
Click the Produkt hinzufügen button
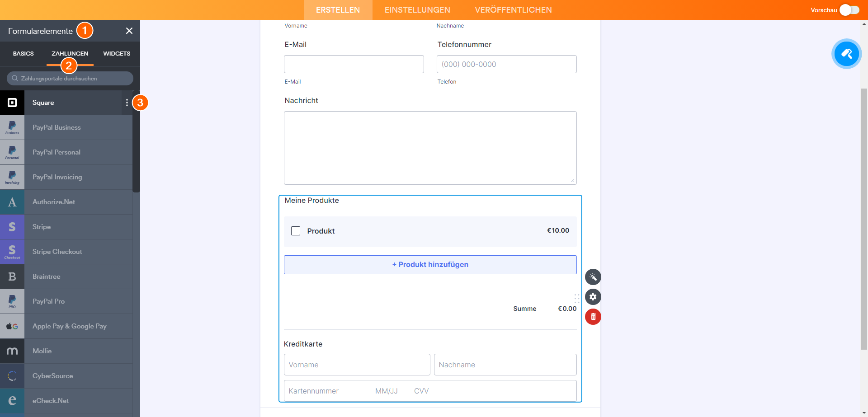[x=430, y=265]
